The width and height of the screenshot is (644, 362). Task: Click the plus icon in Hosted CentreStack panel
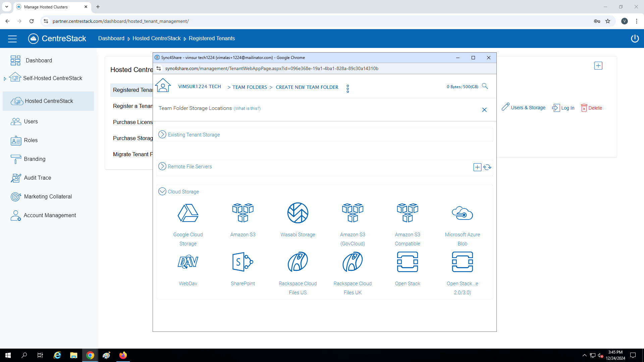[598, 66]
